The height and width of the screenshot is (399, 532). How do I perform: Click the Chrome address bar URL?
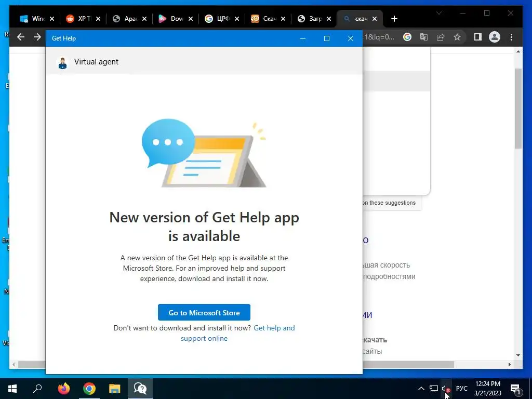coord(379,37)
